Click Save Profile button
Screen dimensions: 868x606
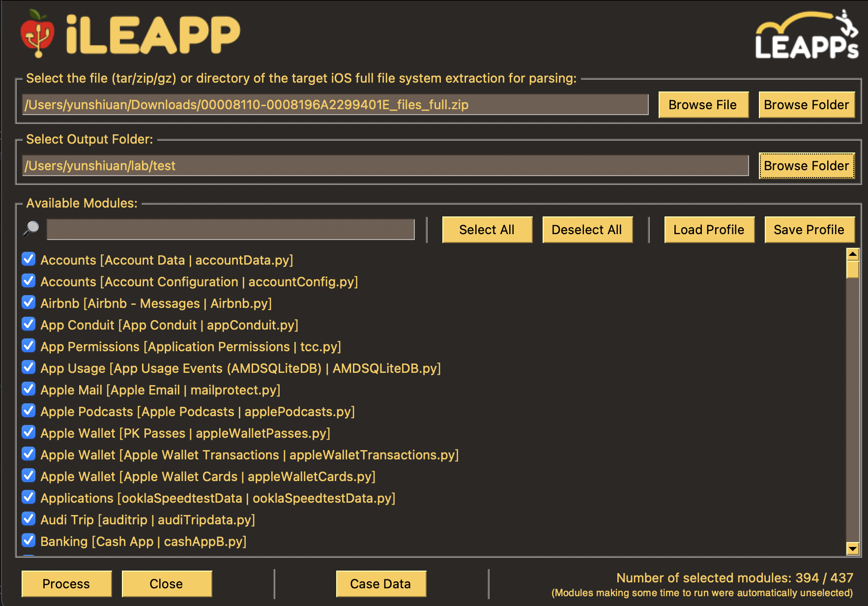pyautogui.click(x=810, y=230)
